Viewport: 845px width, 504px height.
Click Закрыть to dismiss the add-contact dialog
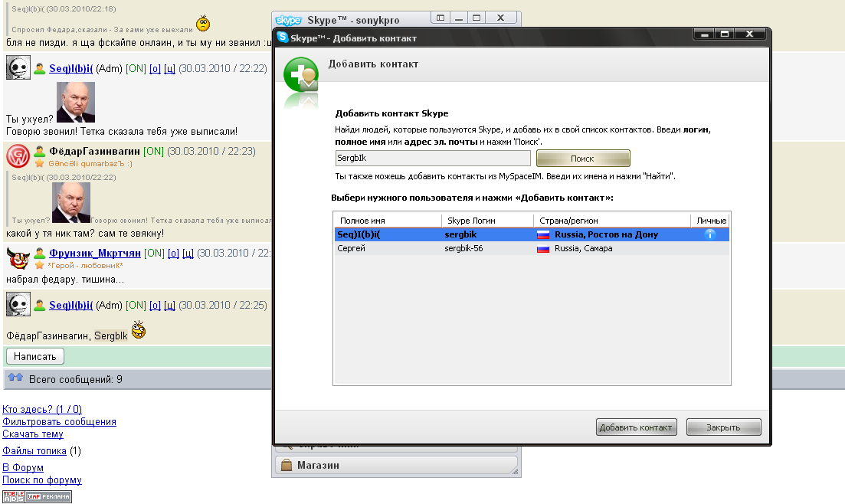tap(724, 427)
